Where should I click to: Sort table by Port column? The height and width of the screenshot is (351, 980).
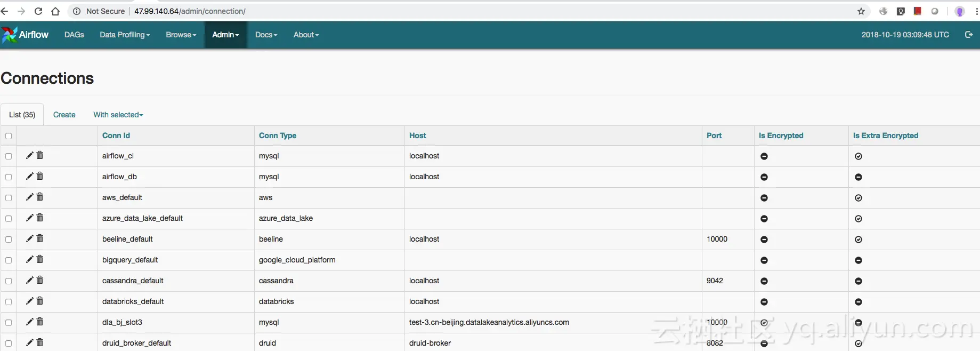point(714,135)
